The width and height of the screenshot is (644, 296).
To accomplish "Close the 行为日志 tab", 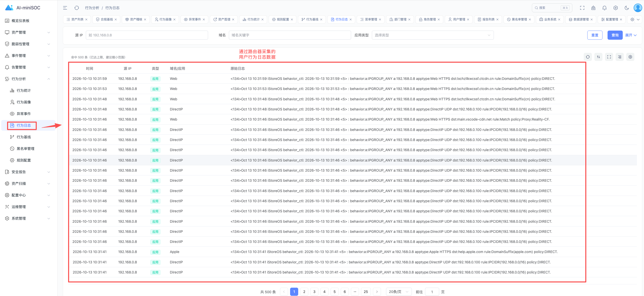I will pos(351,19).
